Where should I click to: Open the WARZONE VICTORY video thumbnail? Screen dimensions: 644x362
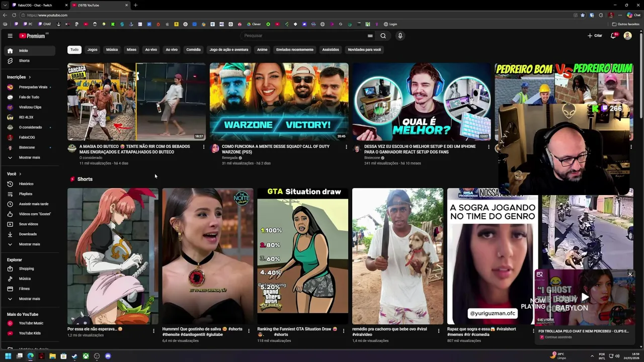point(279,102)
